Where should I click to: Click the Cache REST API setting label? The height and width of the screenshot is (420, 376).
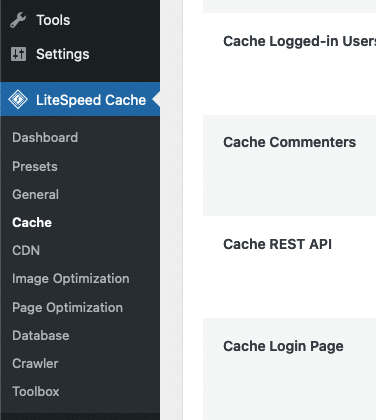coord(277,244)
